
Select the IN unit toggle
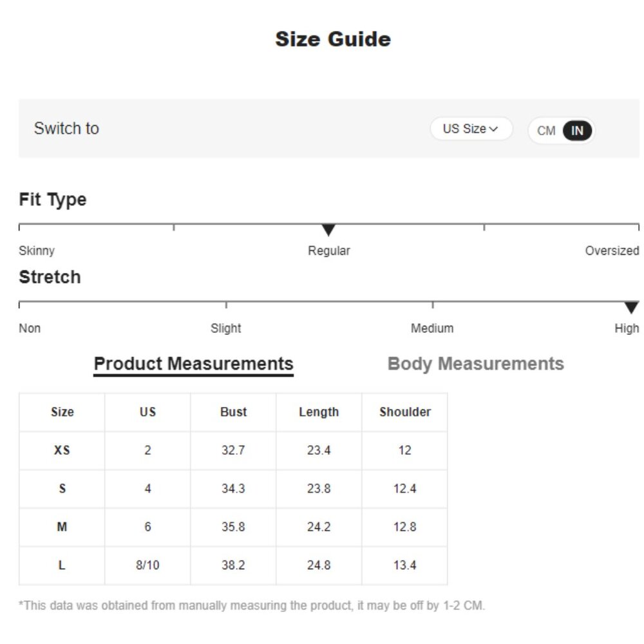click(x=577, y=131)
